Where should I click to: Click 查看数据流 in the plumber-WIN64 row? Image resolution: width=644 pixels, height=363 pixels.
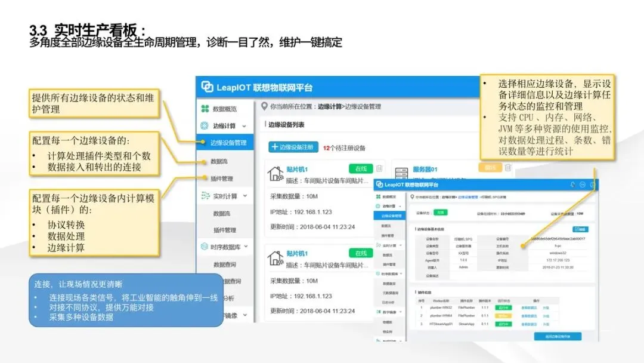click(x=530, y=316)
